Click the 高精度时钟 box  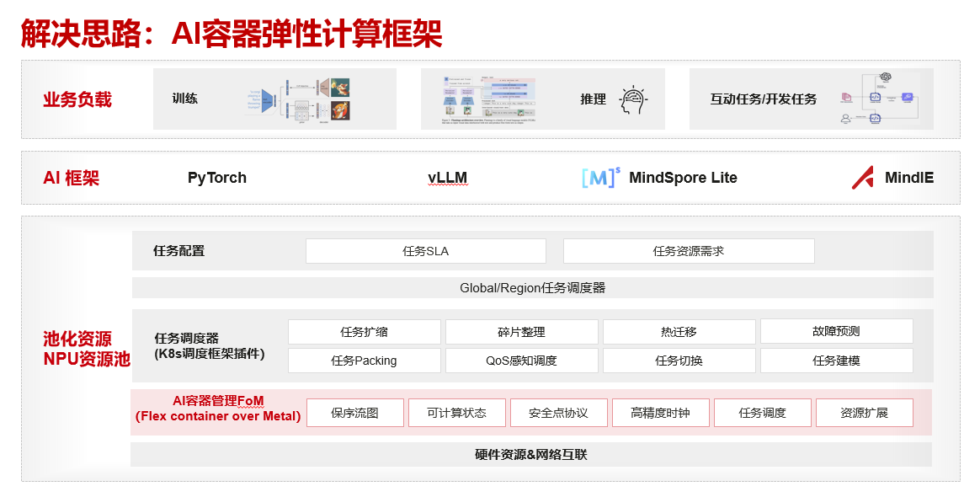pyautogui.click(x=660, y=413)
